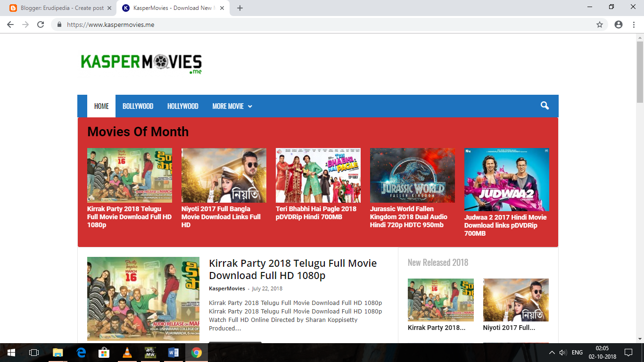Click the scrollbar down arrow

(640, 339)
